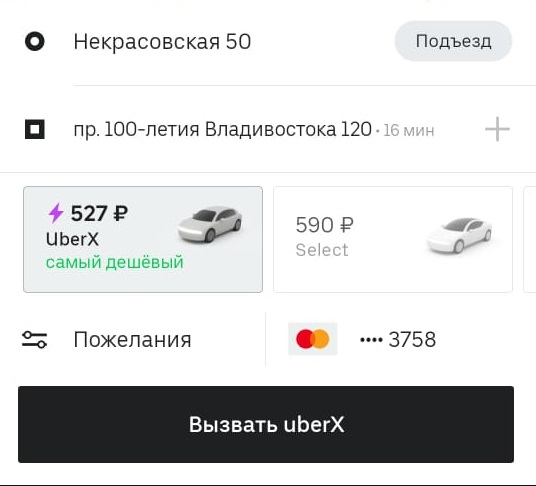Viewport: 536px width, 486px height.
Task: Click the UberX car image
Action: click(x=210, y=224)
